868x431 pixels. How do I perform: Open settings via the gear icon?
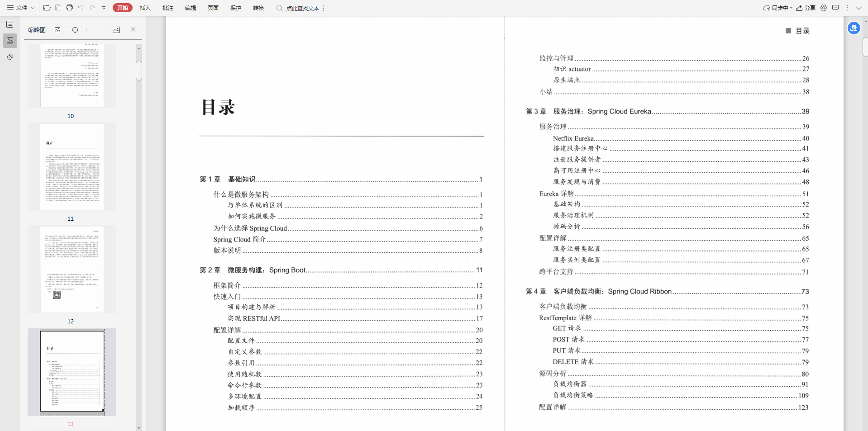pyautogui.click(x=824, y=8)
